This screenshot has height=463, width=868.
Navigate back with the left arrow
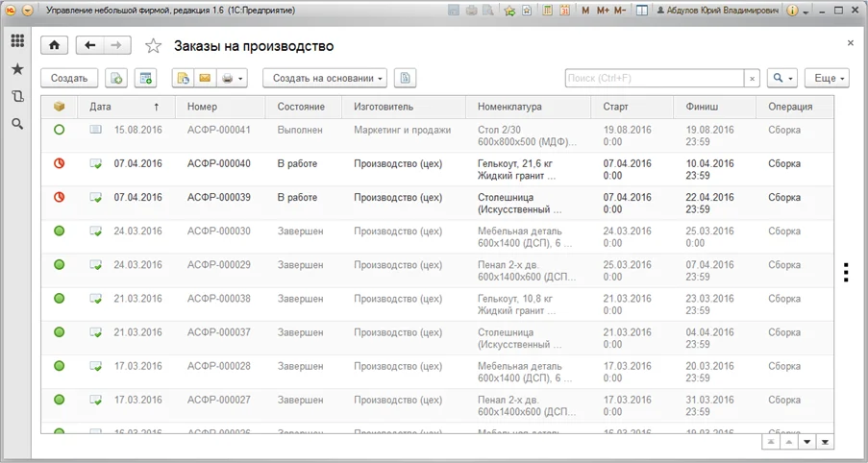(89, 46)
